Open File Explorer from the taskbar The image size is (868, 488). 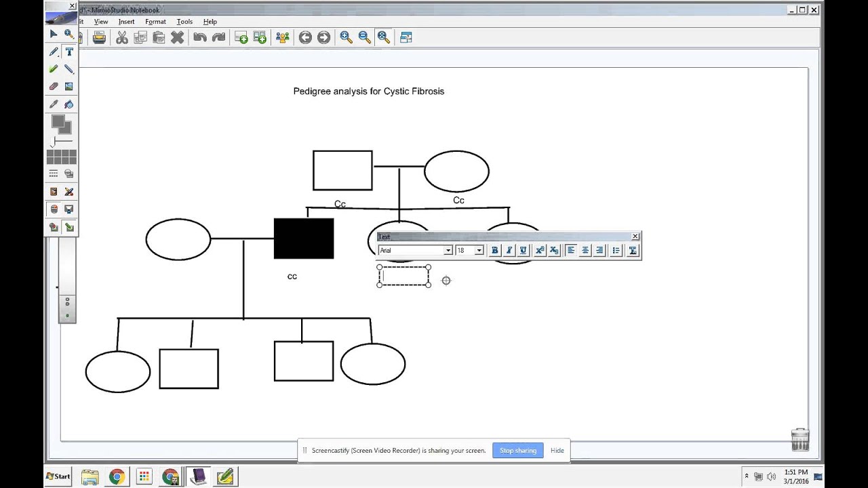pyautogui.click(x=90, y=476)
